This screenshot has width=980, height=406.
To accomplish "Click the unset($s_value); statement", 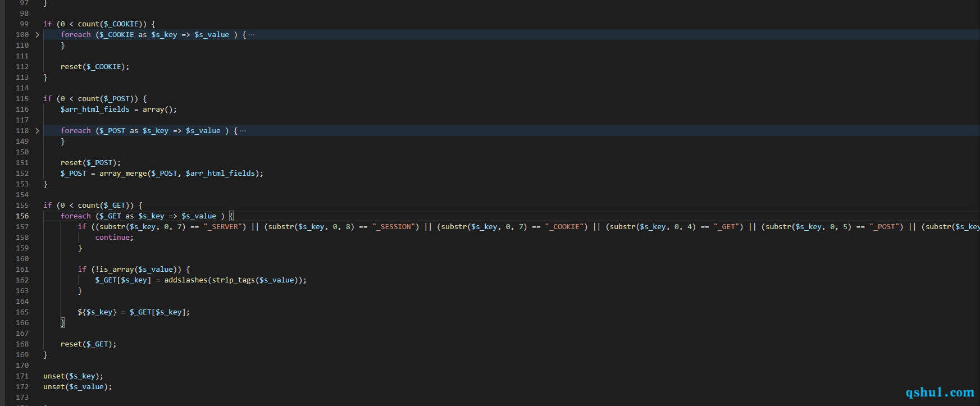I will click(x=78, y=387).
